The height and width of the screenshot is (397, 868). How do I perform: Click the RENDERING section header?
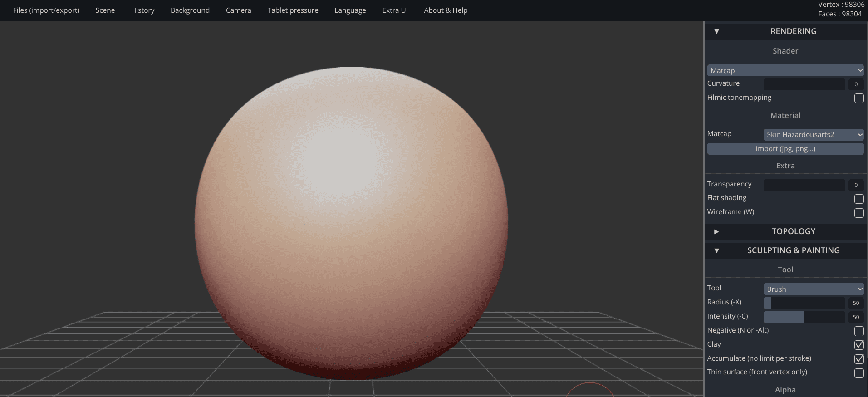click(x=785, y=31)
